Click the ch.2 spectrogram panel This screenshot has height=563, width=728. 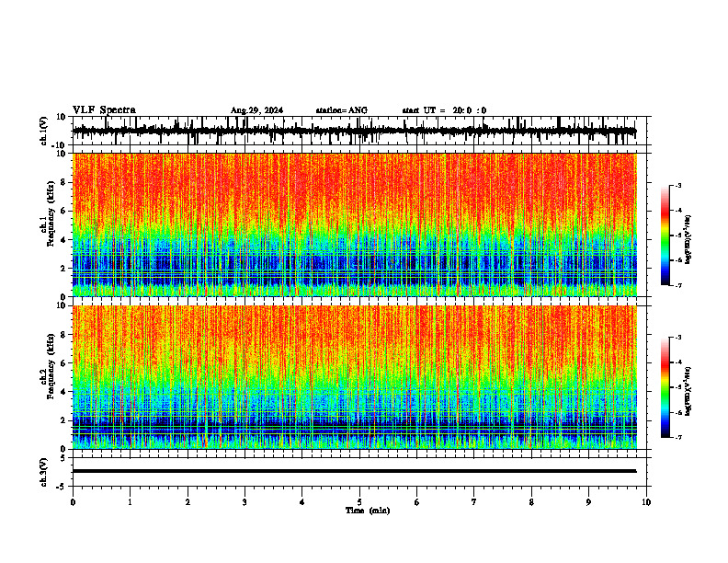[355, 377]
